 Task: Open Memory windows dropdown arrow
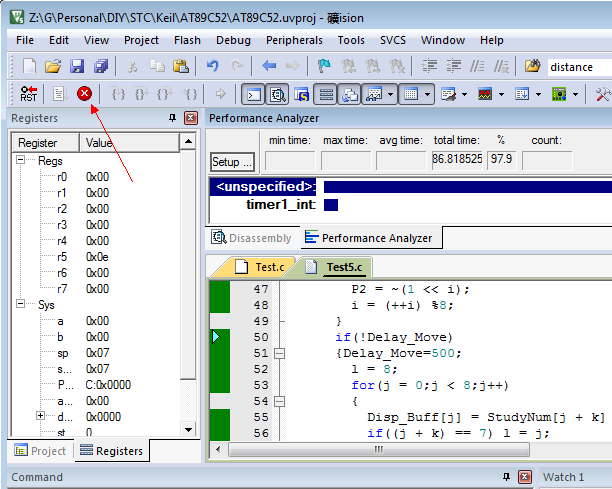click(x=427, y=94)
